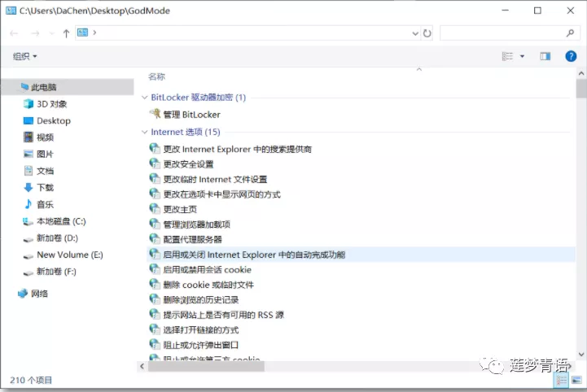
Task: Switch to large icons view in status bar
Action: [x=577, y=381]
